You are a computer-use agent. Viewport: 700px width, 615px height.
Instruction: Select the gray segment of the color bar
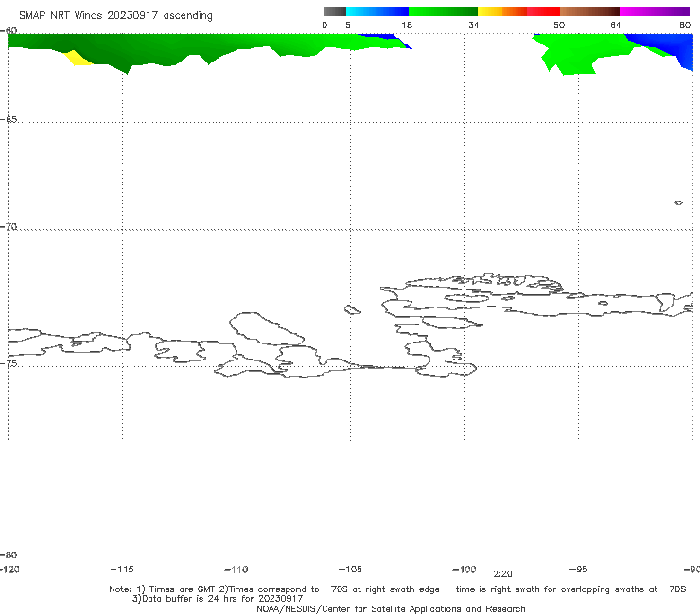(335, 11)
